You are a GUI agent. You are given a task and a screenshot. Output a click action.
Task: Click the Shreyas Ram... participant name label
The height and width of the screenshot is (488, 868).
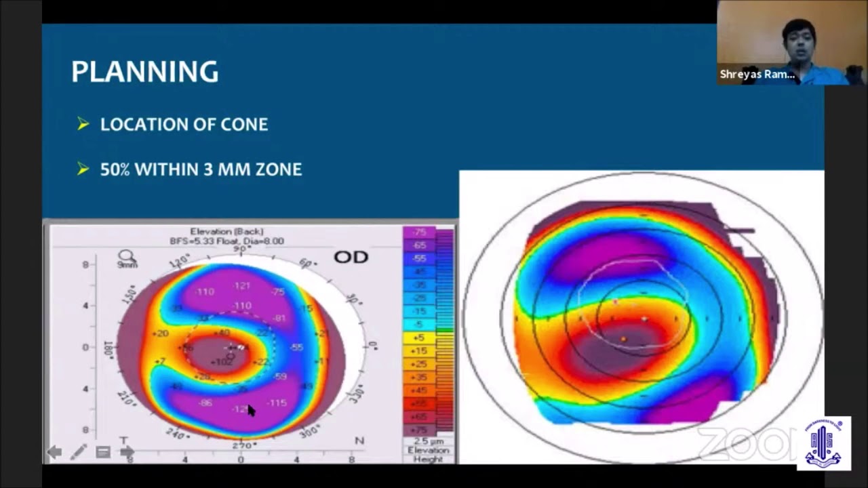[757, 75]
